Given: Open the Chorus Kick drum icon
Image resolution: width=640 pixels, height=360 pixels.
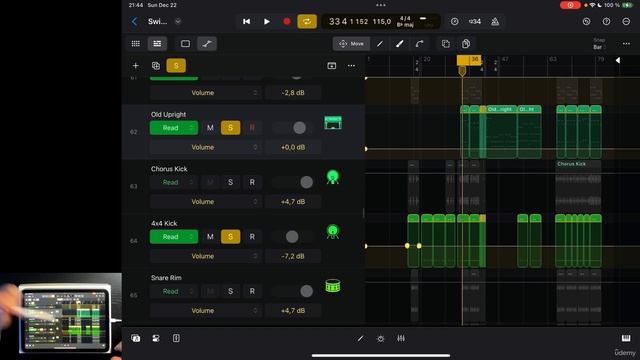Looking at the screenshot, I should tap(333, 177).
